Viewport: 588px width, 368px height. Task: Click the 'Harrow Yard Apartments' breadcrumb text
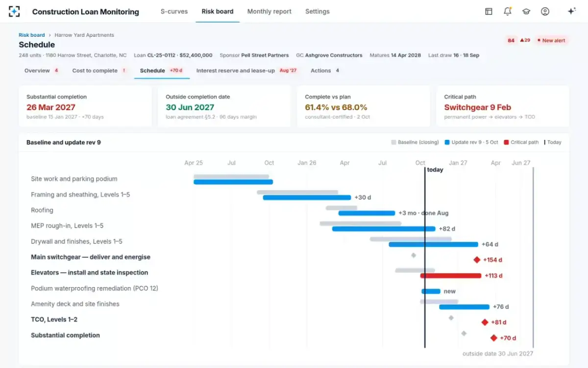point(84,35)
